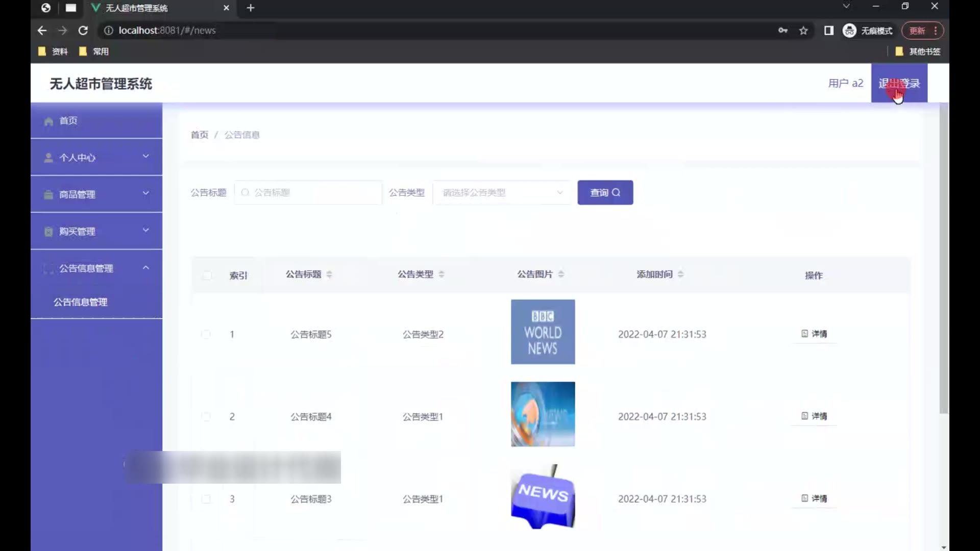Click the home icon beside 首页 in the sidebar

pos(48,121)
